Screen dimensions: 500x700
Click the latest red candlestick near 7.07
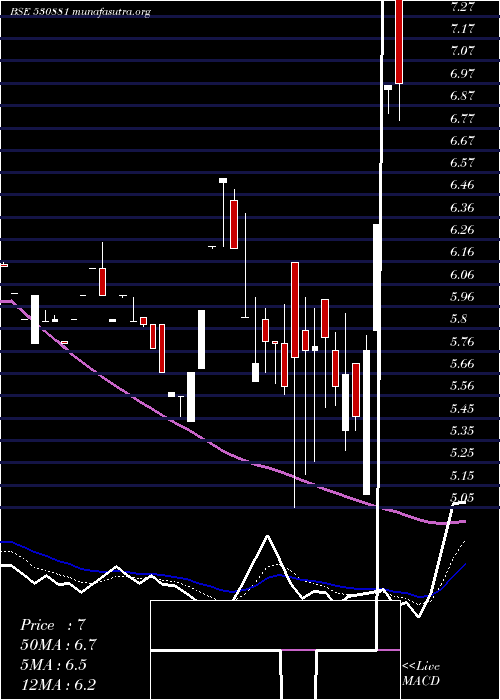pyautogui.click(x=399, y=42)
